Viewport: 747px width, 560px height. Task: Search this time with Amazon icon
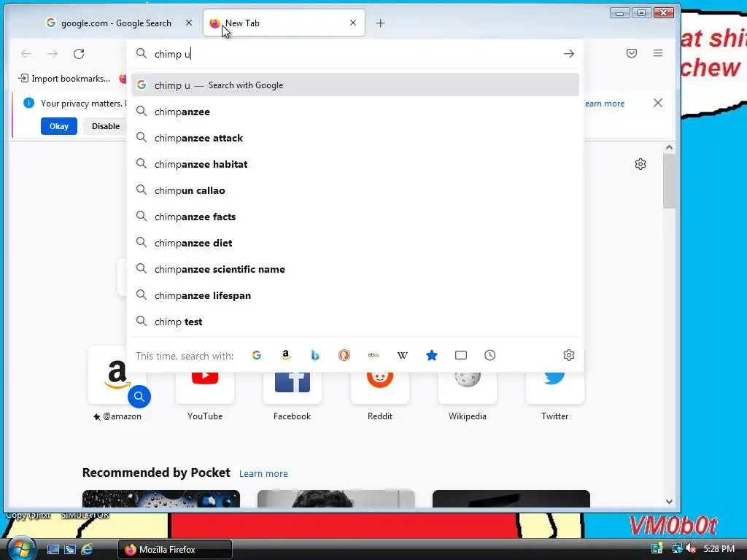pyautogui.click(x=286, y=355)
